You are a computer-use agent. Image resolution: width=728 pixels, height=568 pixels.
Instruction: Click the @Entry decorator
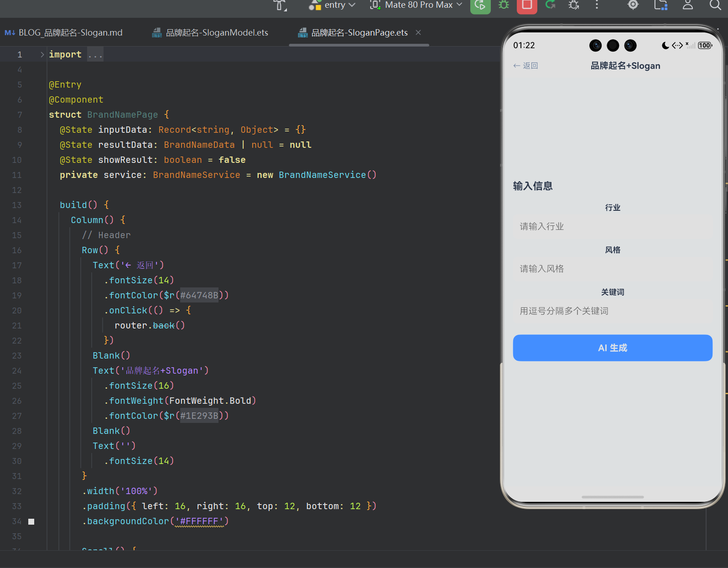pyautogui.click(x=65, y=85)
